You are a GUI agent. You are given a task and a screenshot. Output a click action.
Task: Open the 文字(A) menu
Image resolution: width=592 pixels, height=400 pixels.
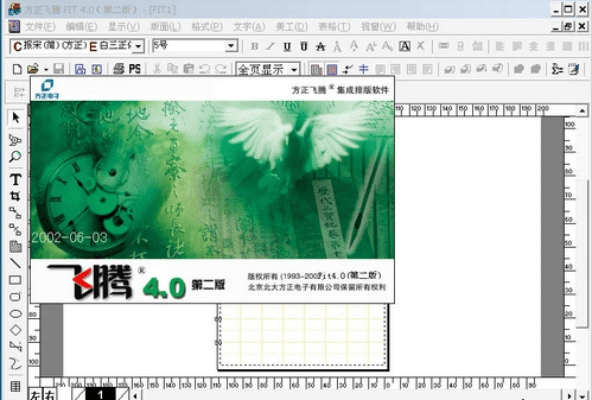[x=249, y=27]
